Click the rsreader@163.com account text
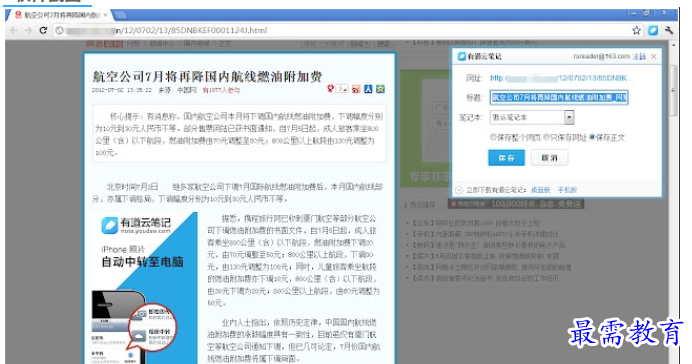This screenshot has width=692, height=364. tap(602, 56)
